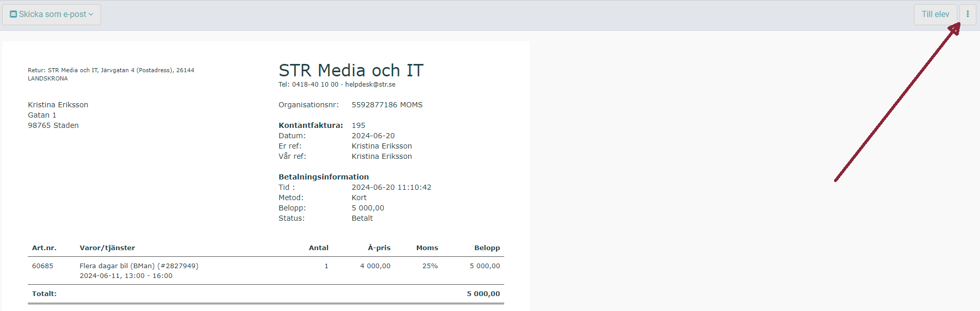Click the helpdesk@str.se email address

[370, 85]
